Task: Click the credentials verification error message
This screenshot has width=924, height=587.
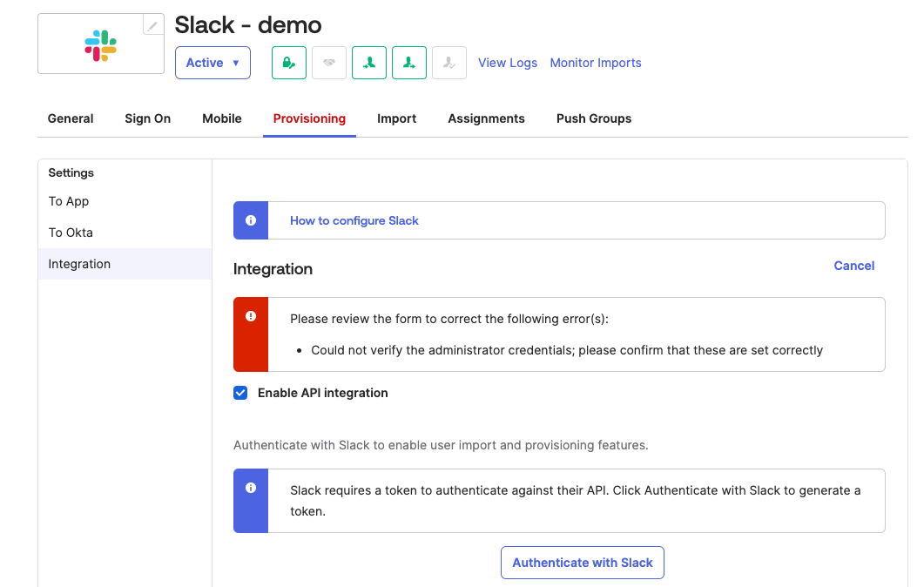Action: pyautogui.click(x=567, y=350)
